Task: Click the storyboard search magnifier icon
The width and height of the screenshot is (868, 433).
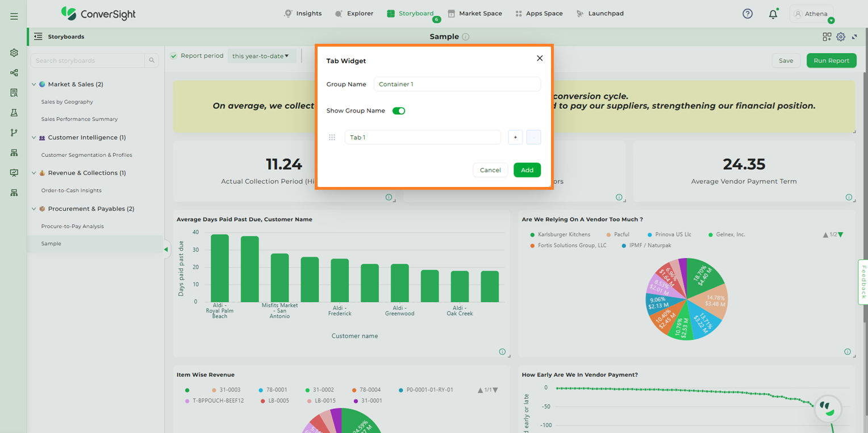Action: click(152, 61)
